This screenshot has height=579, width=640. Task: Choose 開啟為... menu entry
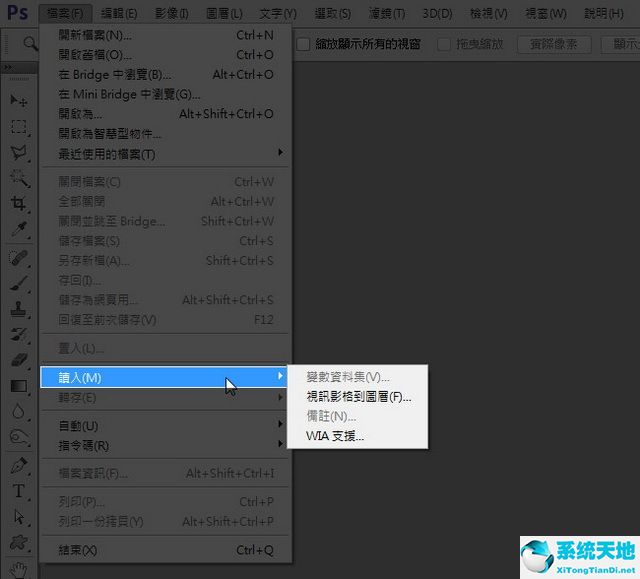(166, 114)
